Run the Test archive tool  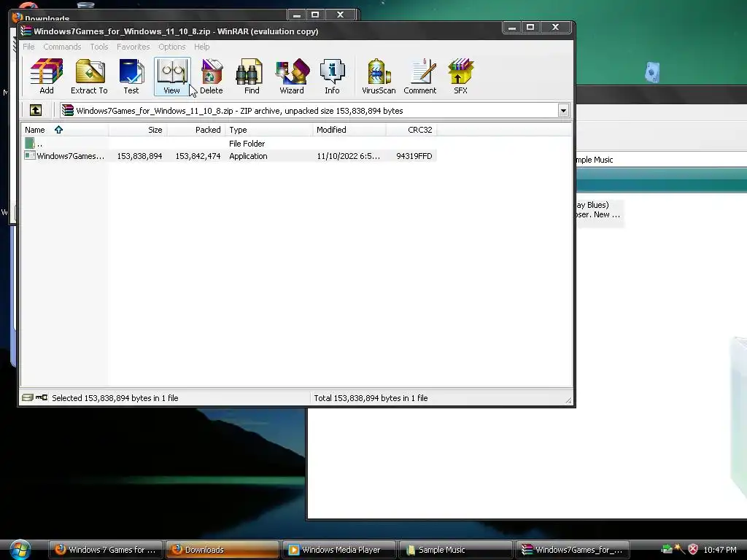tap(131, 76)
